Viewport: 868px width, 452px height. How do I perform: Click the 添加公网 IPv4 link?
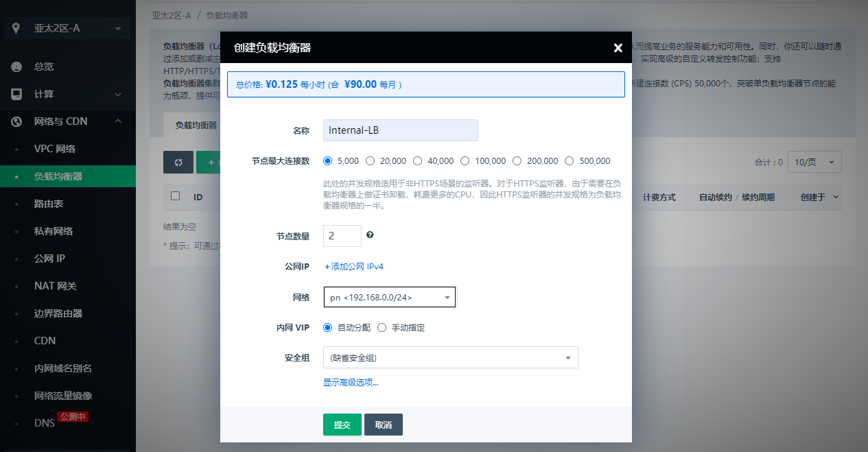(x=354, y=265)
